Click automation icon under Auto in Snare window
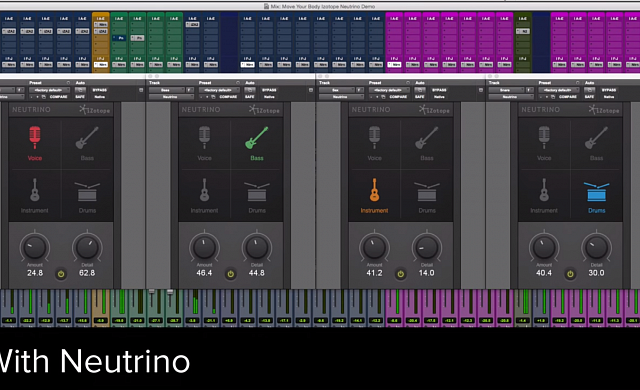 click(590, 90)
